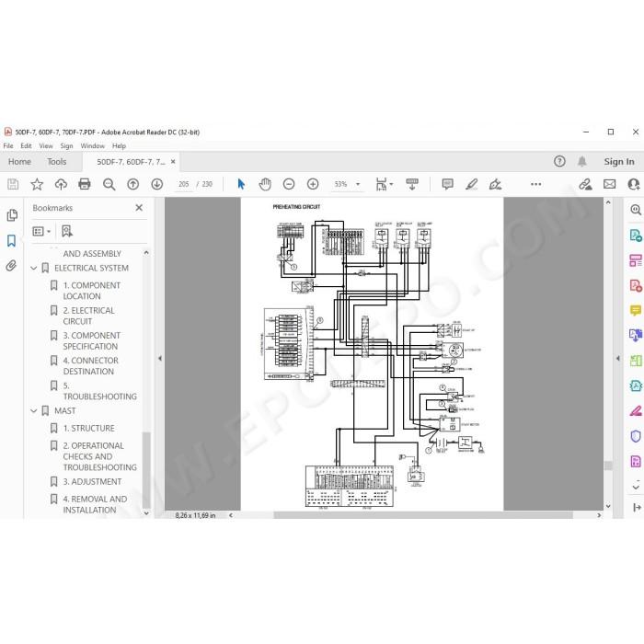Image resolution: width=644 pixels, height=644 pixels.
Task: Open the notifications bell
Action: click(x=582, y=161)
